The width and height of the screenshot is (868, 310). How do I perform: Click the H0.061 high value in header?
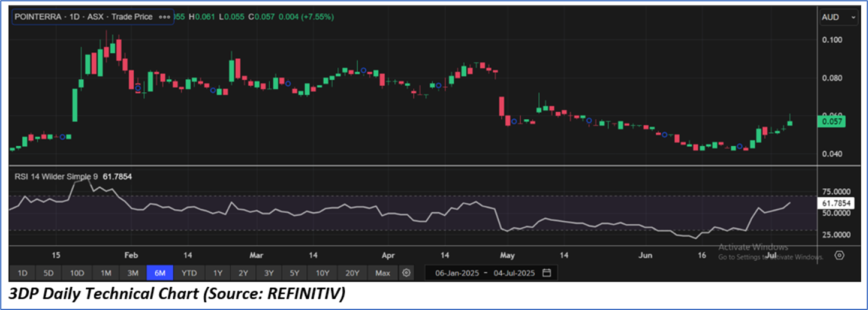point(201,17)
